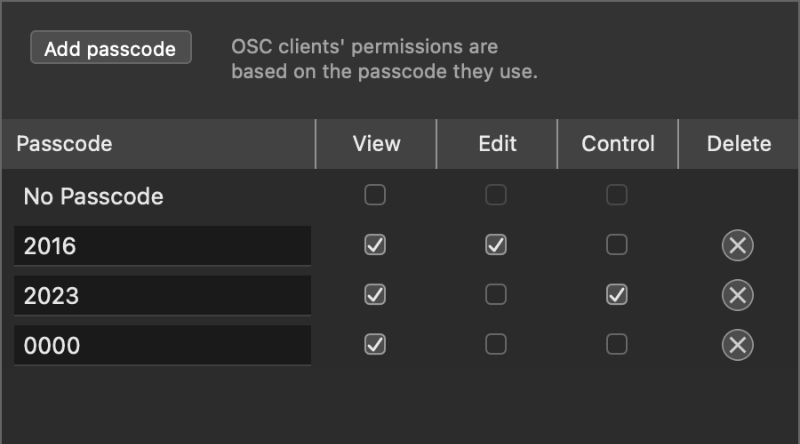Enable Control permission for passcode 2016
Image resolution: width=800 pixels, height=444 pixels.
617,245
